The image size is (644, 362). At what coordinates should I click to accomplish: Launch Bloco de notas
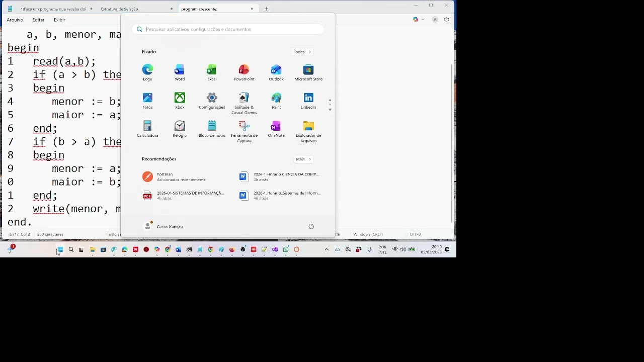[x=212, y=129]
